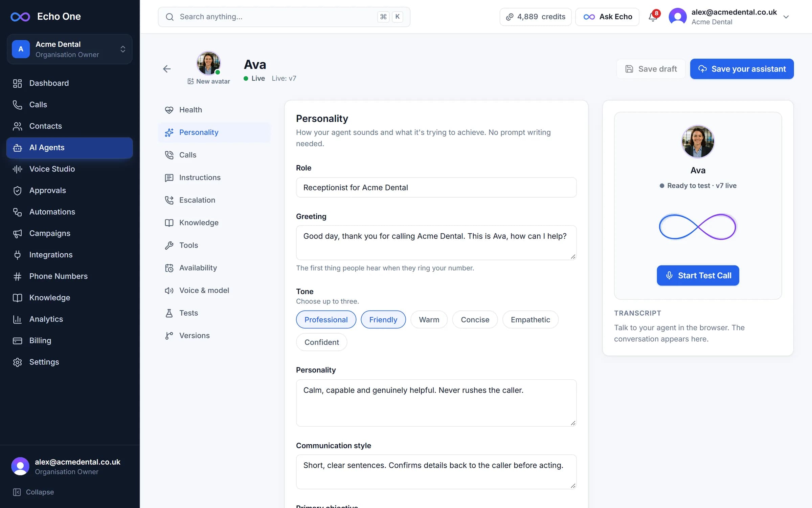The width and height of the screenshot is (812, 508).
Task: Open the account menu chevron in the top bar
Action: (x=786, y=17)
